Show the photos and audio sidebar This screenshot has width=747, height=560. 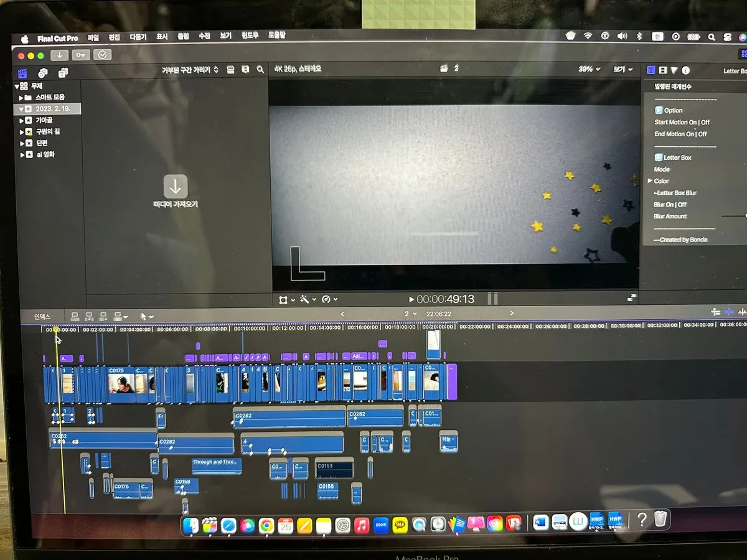42,73
